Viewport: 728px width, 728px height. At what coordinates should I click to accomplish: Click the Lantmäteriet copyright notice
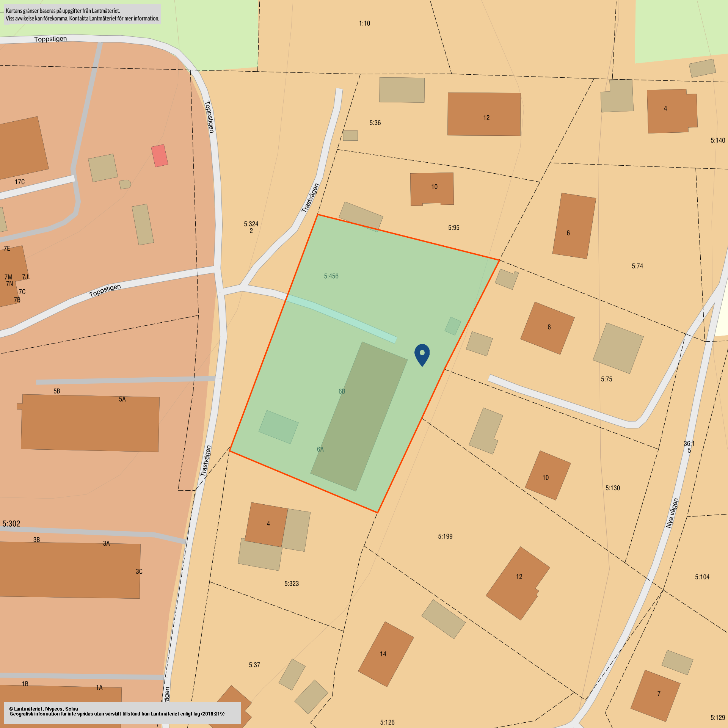122,712
